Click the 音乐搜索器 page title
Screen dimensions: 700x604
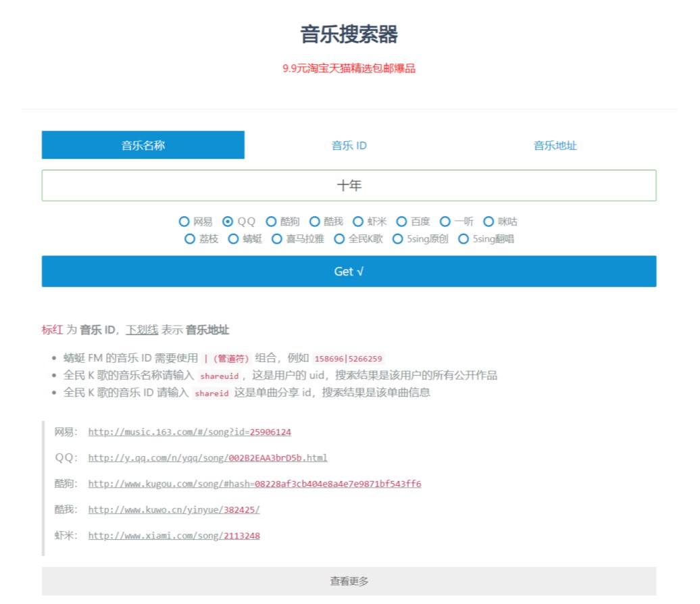pyautogui.click(x=349, y=34)
